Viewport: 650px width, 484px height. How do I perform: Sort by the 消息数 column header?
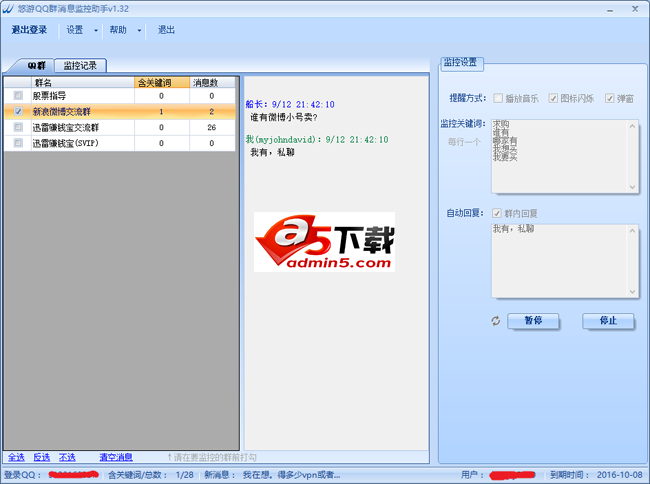212,82
